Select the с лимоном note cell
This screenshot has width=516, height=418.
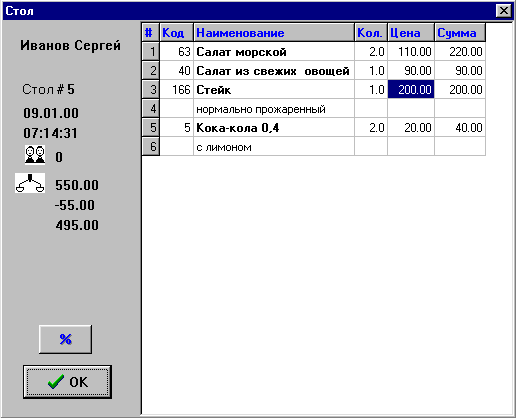click(x=274, y=147)
